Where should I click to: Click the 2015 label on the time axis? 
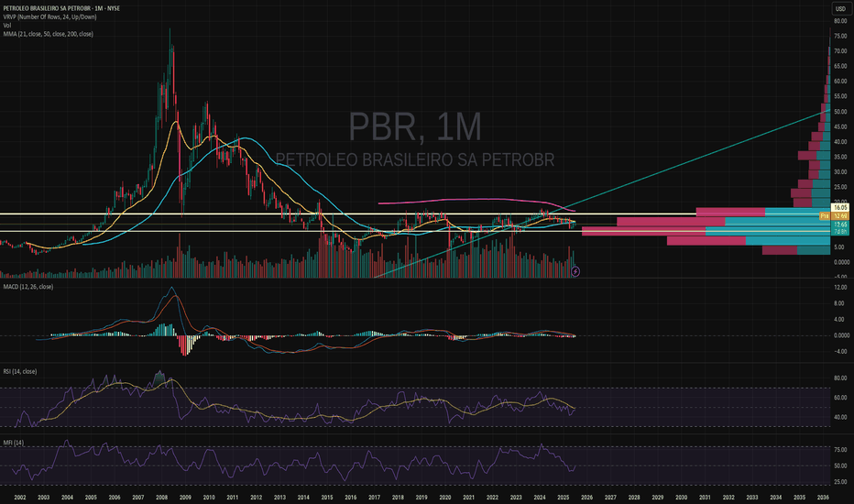tap(327, 498)
